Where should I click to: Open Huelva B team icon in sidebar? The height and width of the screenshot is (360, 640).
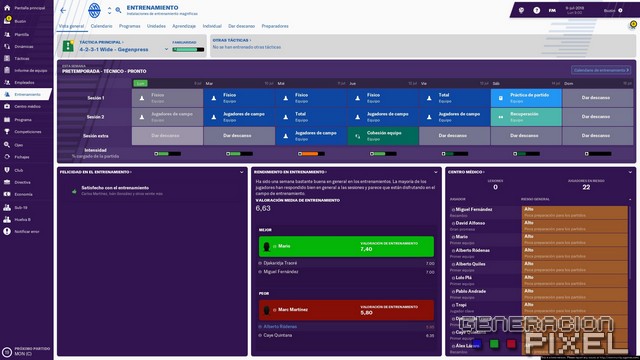pyautogui.click(x=7, y=219)
